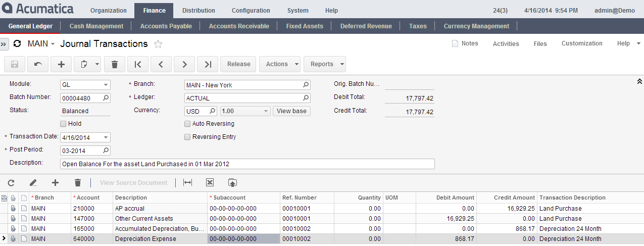Open the System menu
644x246 pixels.
[298, 11]
